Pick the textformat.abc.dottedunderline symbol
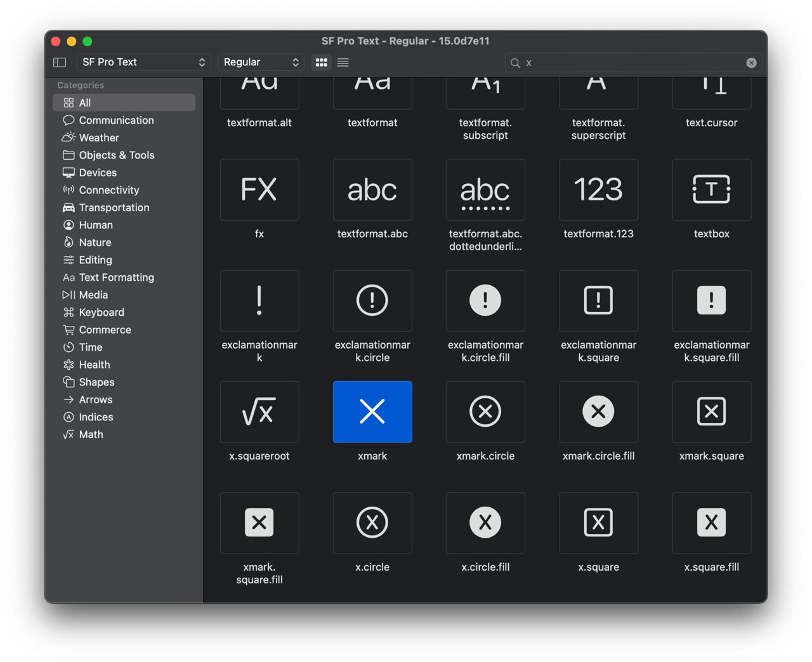The height and width of the screenshot is (662, 812). (485, 190)
